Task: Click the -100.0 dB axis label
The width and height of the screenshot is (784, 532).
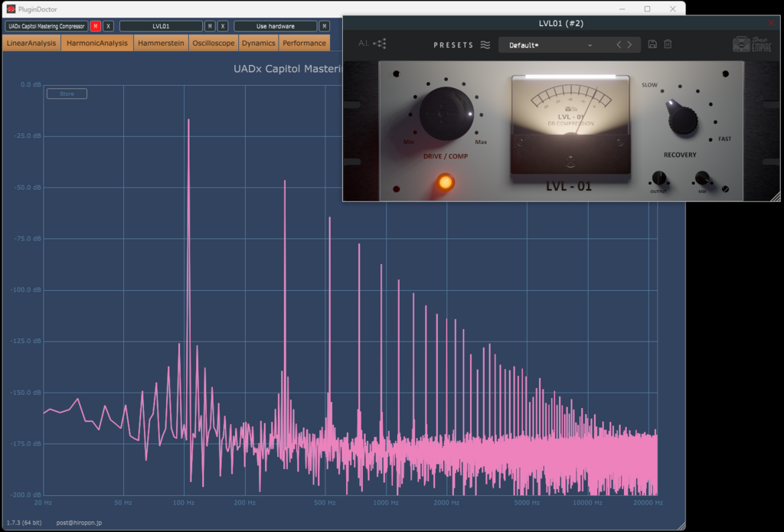Action: coord(26,289)
